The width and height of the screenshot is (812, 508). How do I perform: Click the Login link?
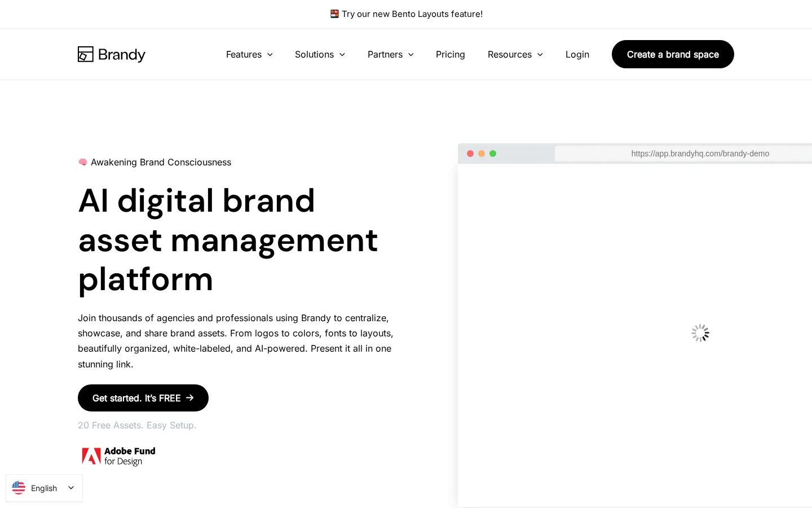[x=577, y=54]
